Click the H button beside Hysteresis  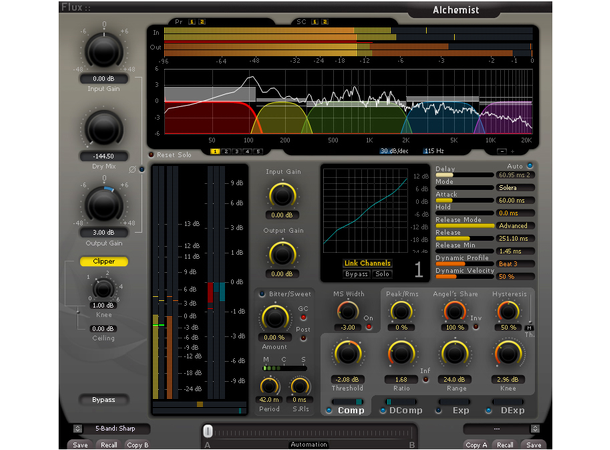tap(529, 328)
